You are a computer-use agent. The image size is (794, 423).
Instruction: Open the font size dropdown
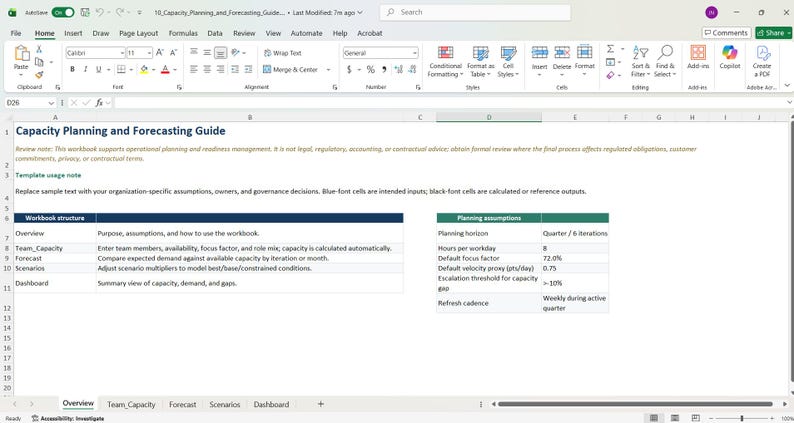click(x=149, y=53)
